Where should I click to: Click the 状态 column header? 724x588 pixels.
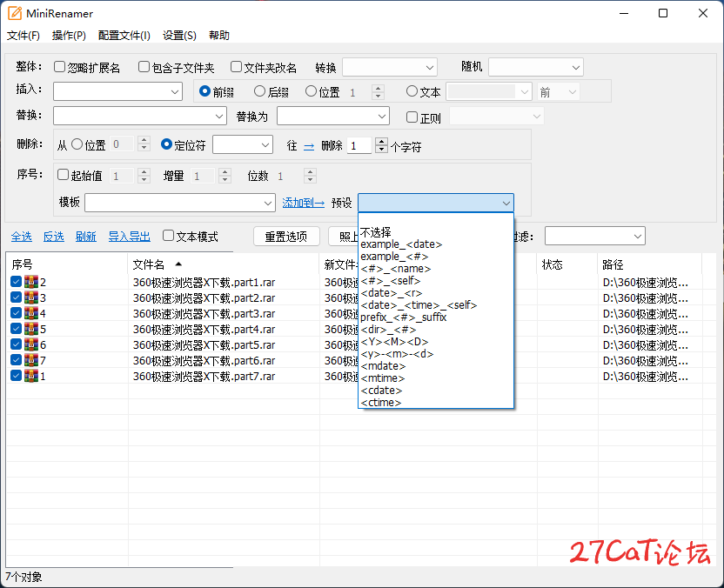[566, 264]
